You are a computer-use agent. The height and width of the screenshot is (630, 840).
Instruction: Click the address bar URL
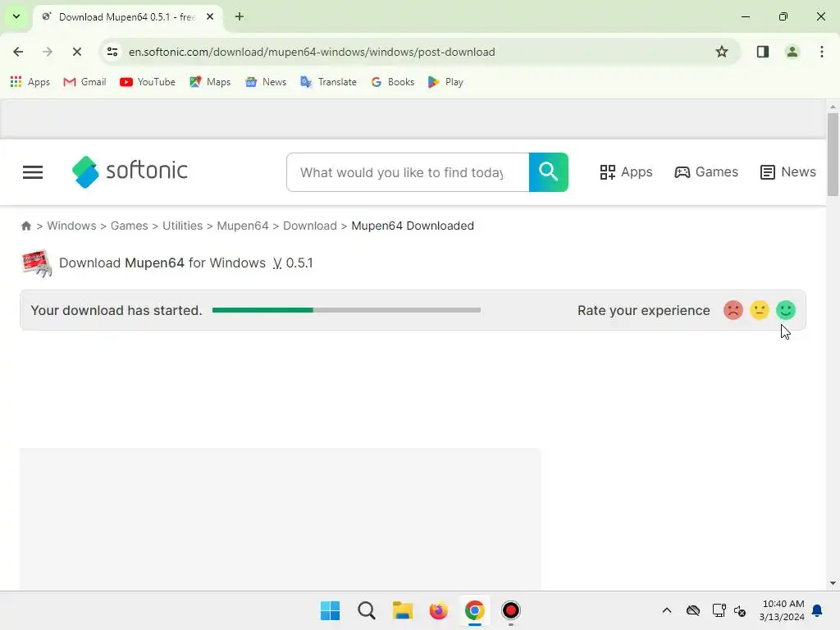(x=312, y=52)
